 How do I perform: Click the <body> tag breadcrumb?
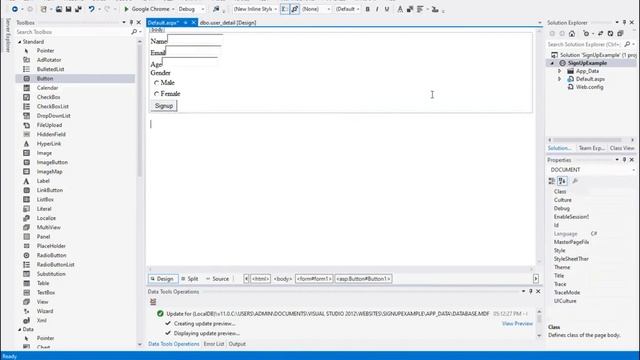(283, 279)
